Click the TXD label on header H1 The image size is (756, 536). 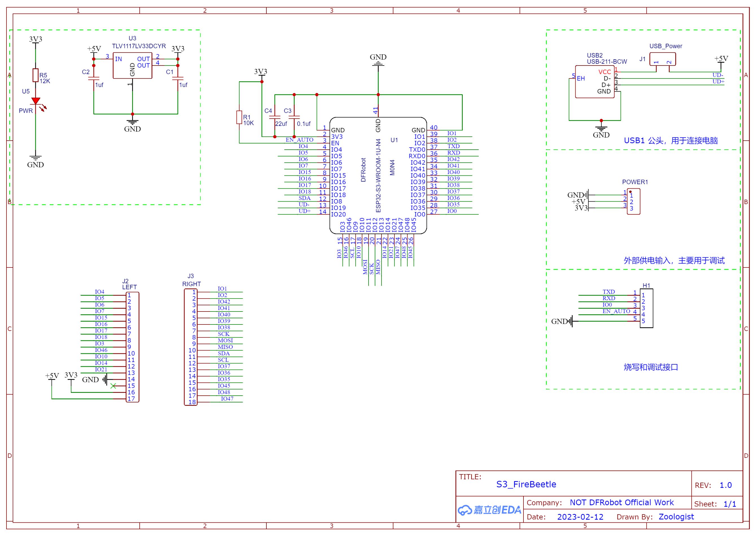click(609, 292)
